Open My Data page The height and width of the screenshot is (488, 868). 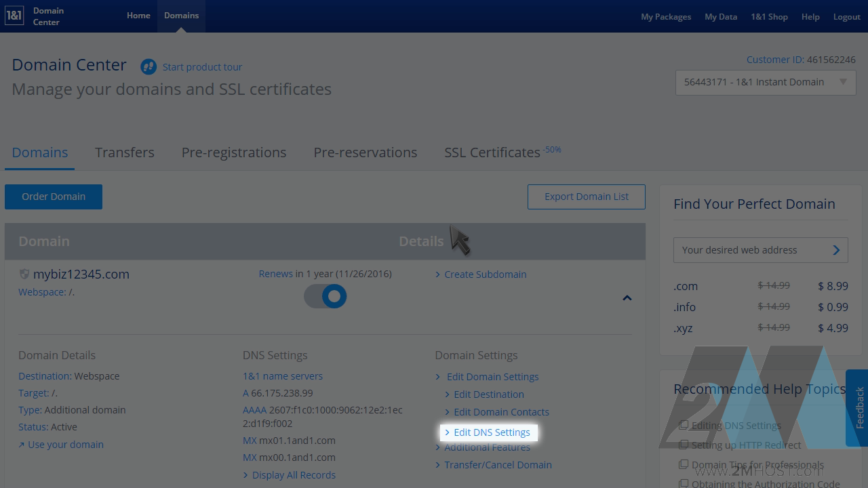pos(721,17)
